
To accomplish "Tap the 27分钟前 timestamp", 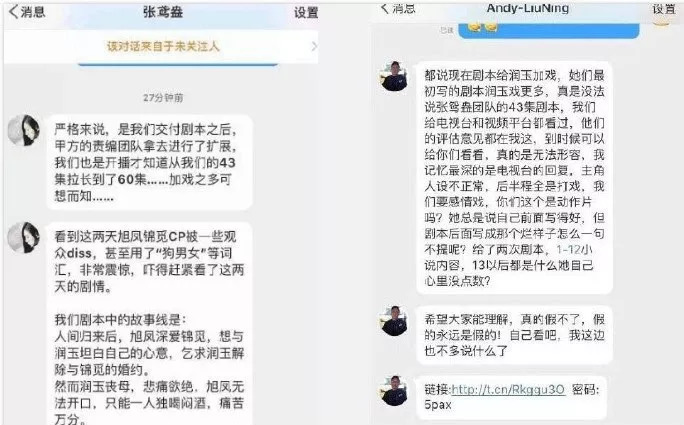I will click(x=163, y=98).
